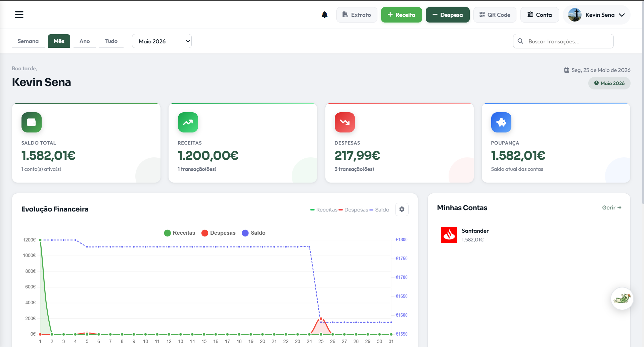Image resolution: width=644 pixels, height=347 pixels.
Task: Select the Ano period tab
Action: (x=85, y=41)
